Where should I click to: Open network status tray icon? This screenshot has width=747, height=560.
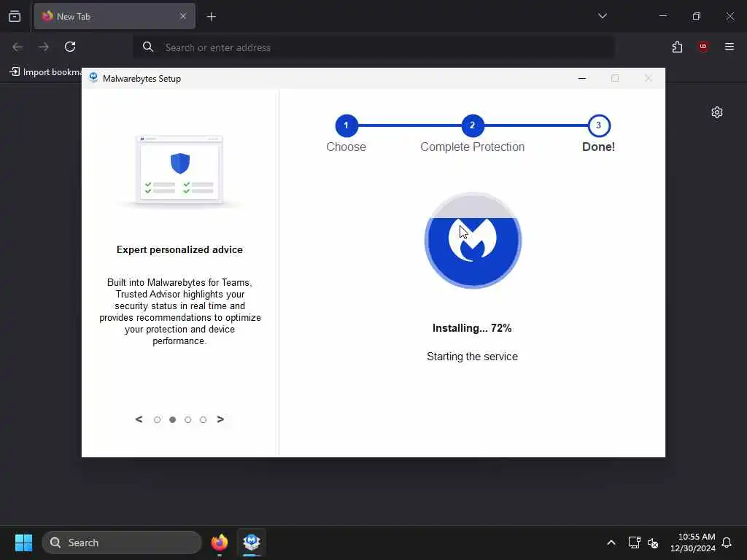[x=634, y=542]
